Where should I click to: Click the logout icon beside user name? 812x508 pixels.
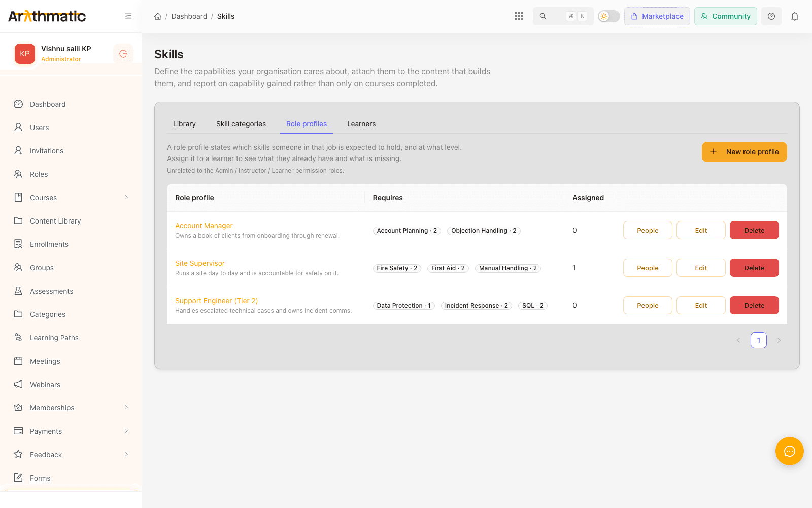tap(123, 54)
